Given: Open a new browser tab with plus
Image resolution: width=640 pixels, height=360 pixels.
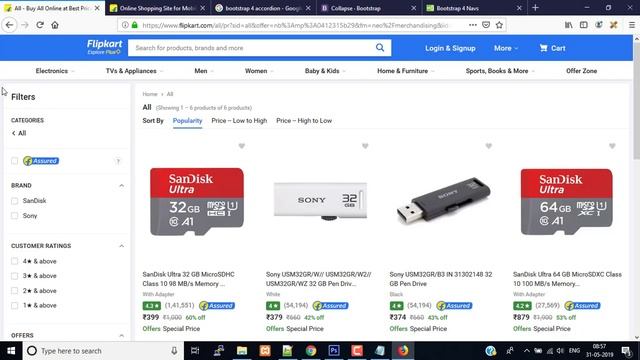Looking at the screenshot, I should pos(536,8).
